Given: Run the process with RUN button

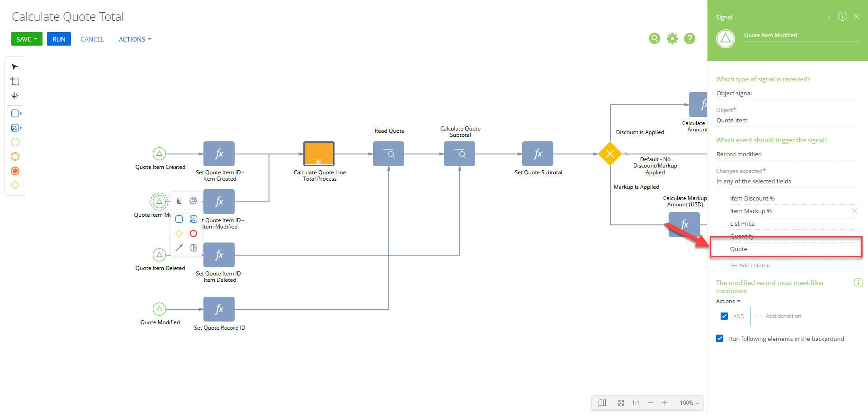Looking at the screenshot, I should 59,39.
